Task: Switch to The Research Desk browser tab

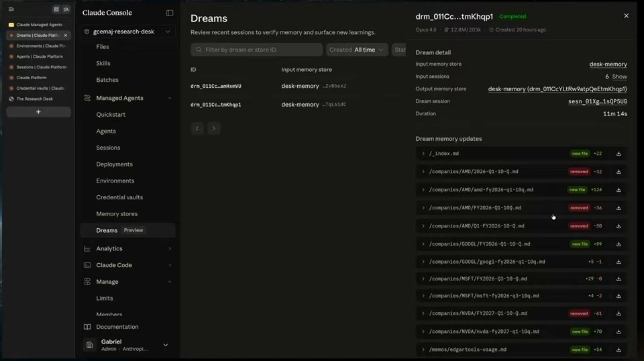Action: coord(39,99)
